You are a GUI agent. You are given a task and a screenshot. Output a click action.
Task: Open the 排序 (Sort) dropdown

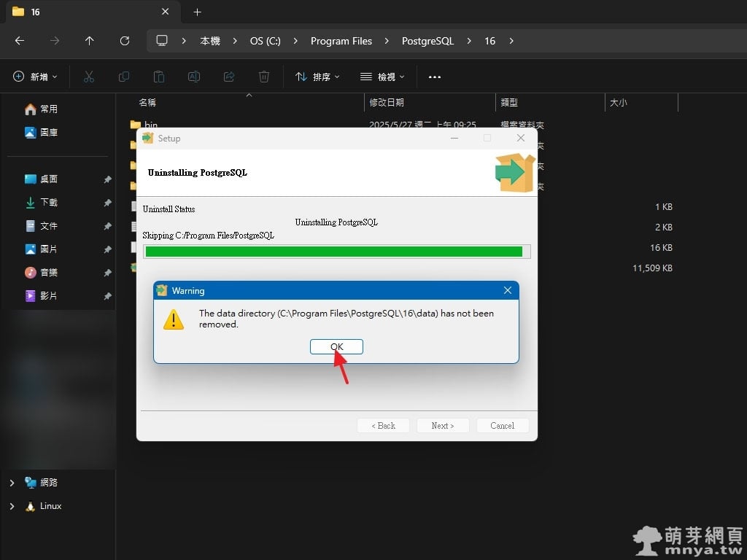point(317,77)
